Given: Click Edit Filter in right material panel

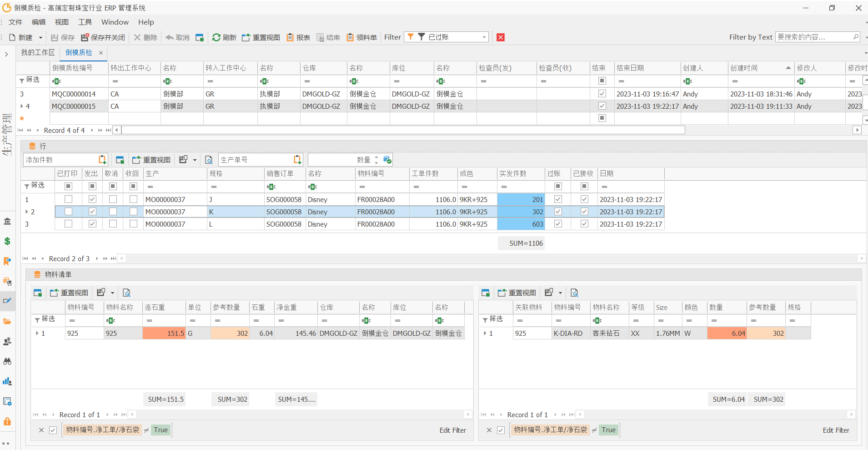Looking at the screenshot, I should [836, 430].
